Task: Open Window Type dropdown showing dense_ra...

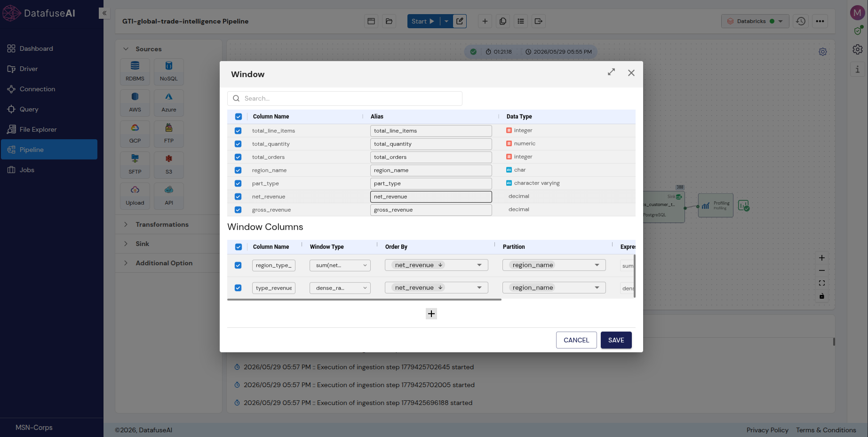Action: click(x=340, y=288)
